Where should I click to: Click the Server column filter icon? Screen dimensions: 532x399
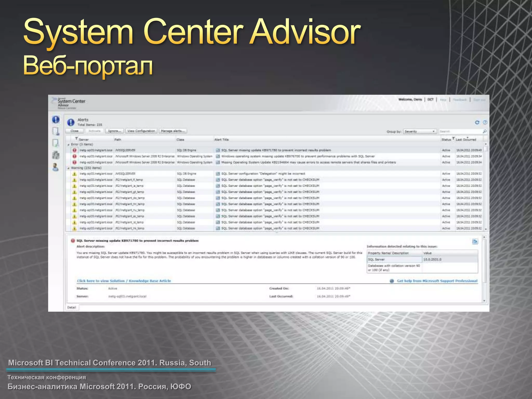tap(76, 138)
